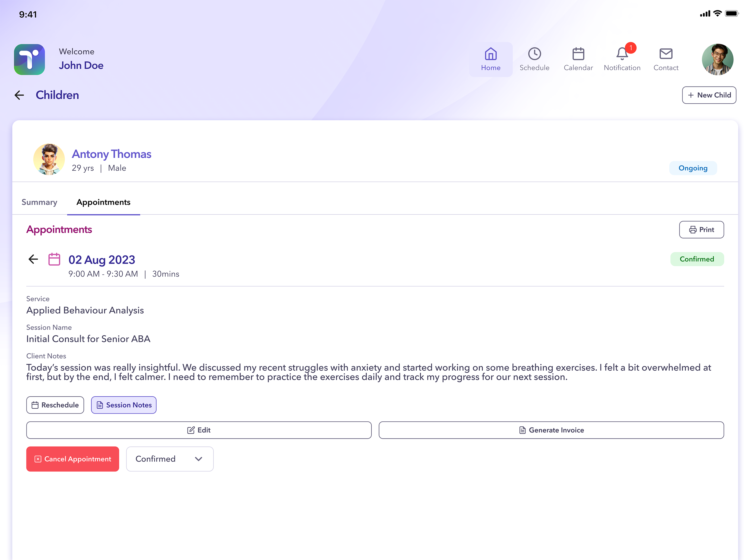Image resolution: width=747 pixels, height=560 pixels.
Task: Click the Antony Thomas name
Action: (112, 154)
